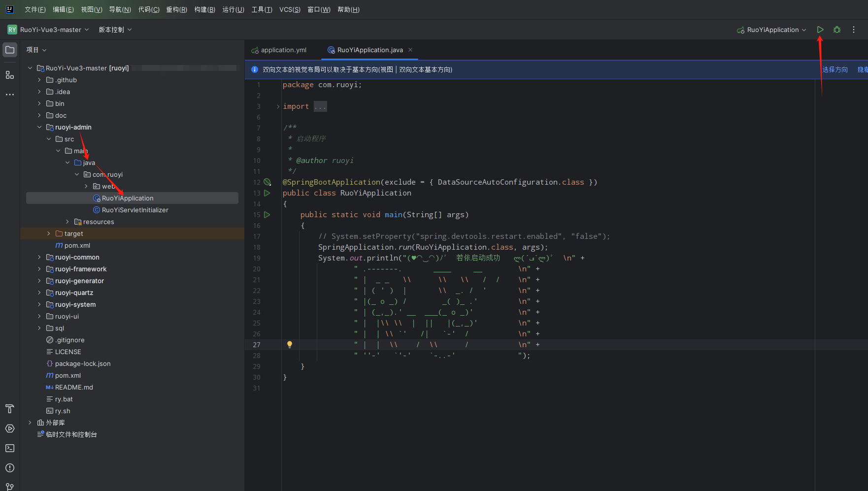Click run gutter icon on main method line 15
The height and width of the screenshot is (491, 868).
click(x=267, y=215)
